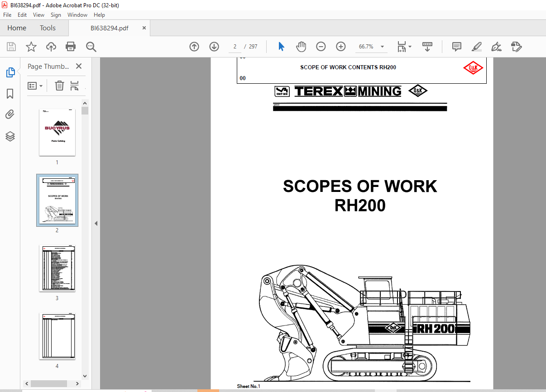Click thumbnail panel scroll left arrow

point(27,383)
